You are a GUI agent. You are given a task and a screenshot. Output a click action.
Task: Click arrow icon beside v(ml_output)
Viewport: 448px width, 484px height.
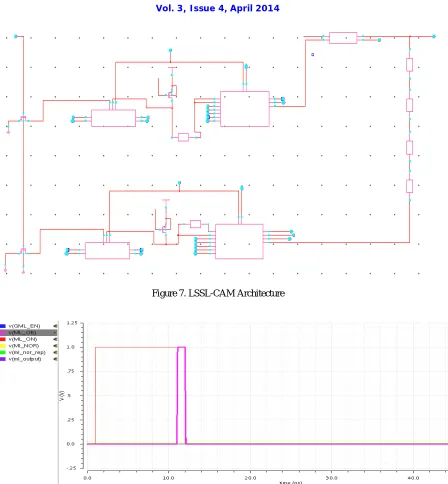click(x=55, y=359)
